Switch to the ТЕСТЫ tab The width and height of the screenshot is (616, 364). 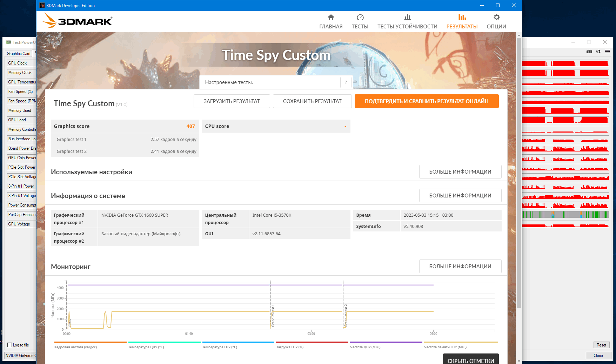(360, 22)
